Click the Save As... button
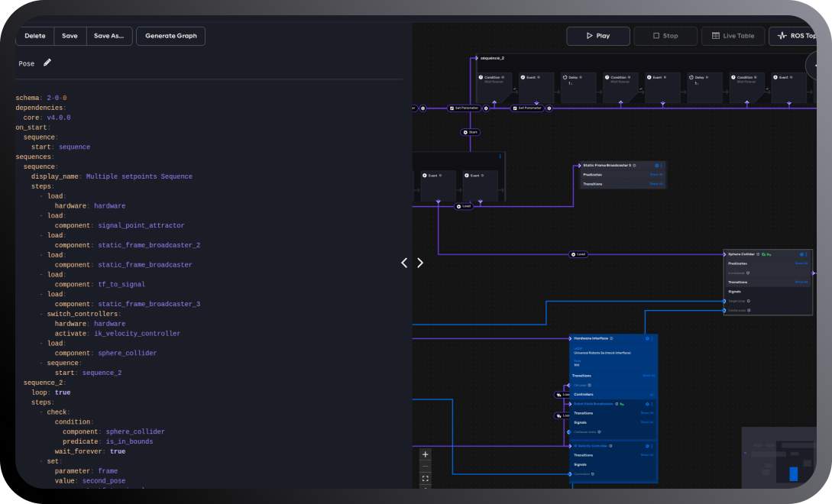Screen dimensions: 832x504 click(x=108, y=36)
